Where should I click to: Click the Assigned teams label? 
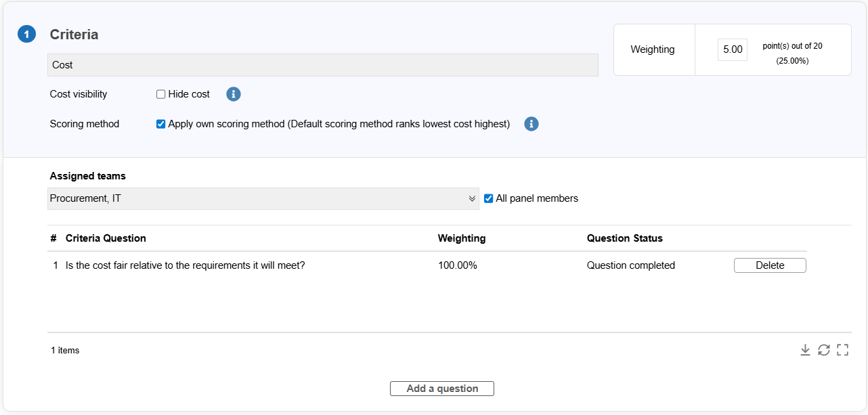[88, 176]
